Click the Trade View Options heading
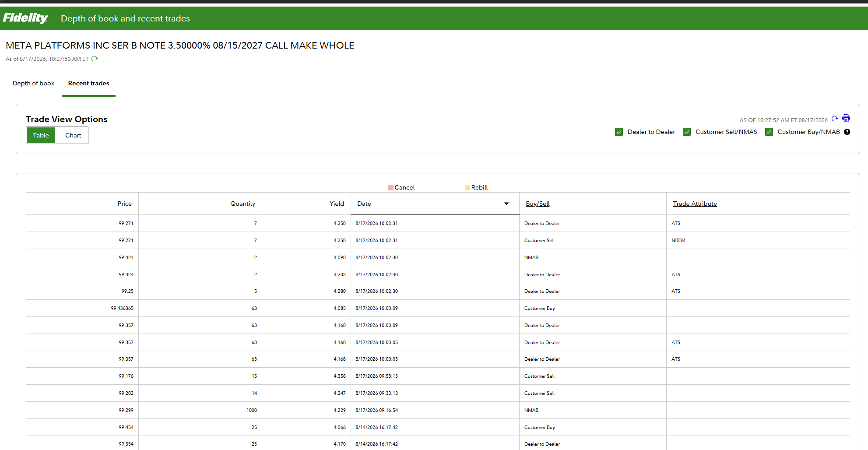The image size is (868, 450). [67, 119]
